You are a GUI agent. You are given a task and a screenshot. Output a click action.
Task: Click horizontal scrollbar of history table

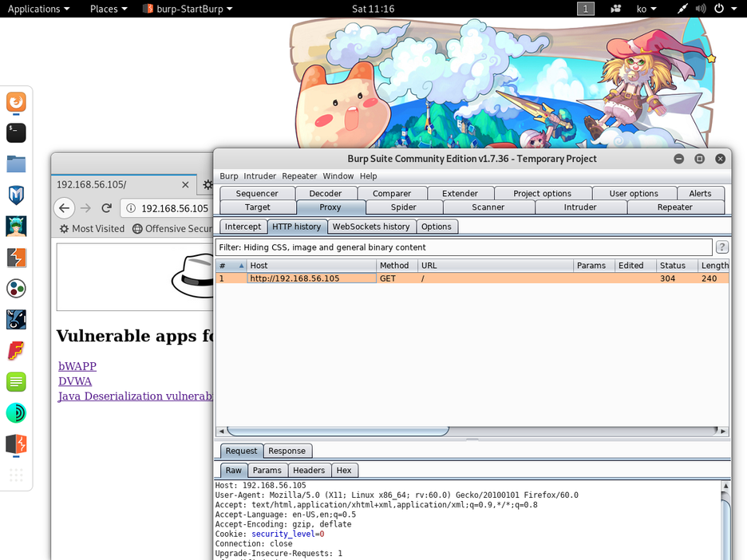[x=338, y=431]
